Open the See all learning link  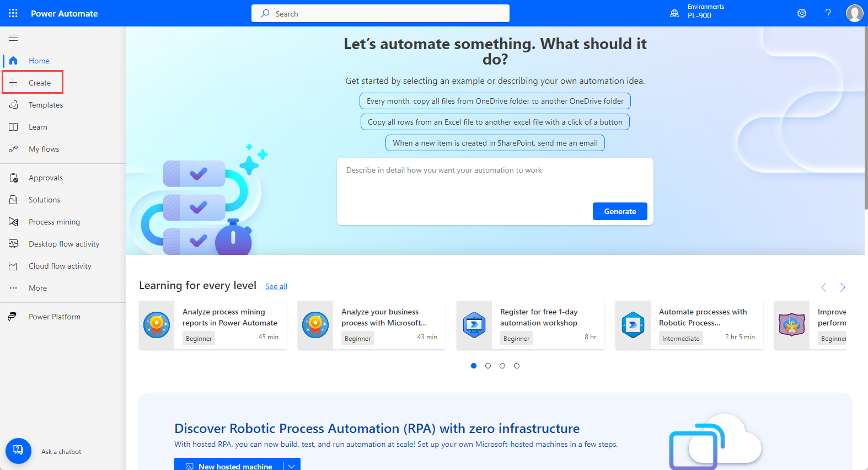pyautogui.click(x=276, y=286)
